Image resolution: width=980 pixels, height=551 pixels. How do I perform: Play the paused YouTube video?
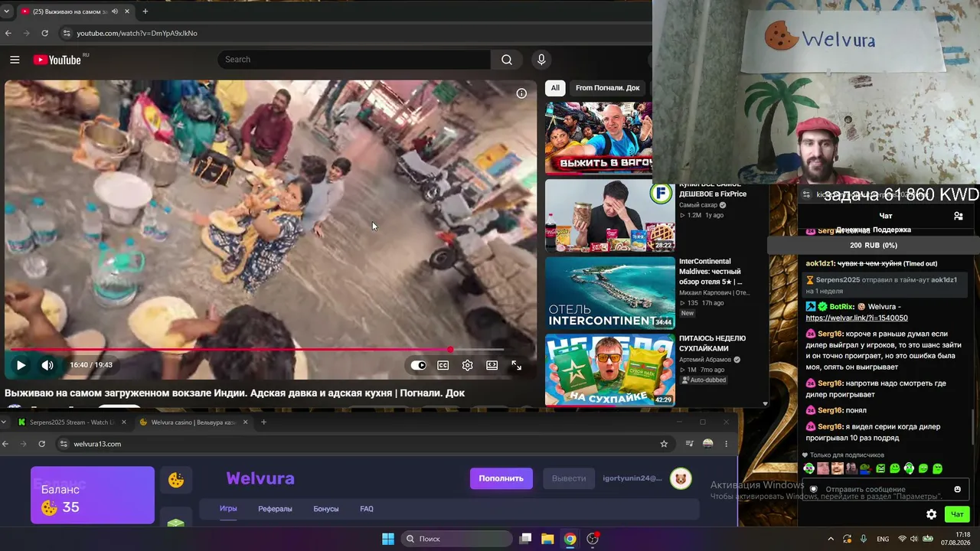[x=21, y=365]
